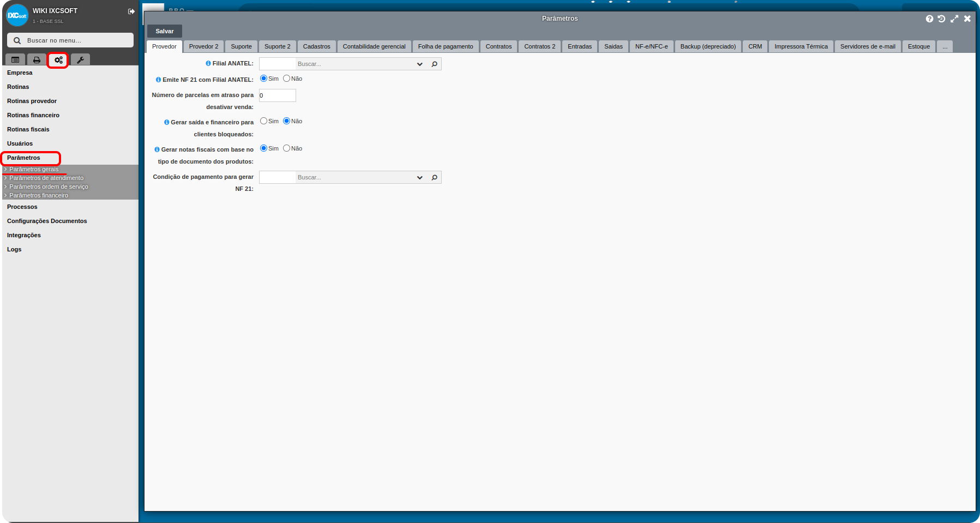
Task: Switch to the Contratos 2 tab
Action: [x=540, y=46]
